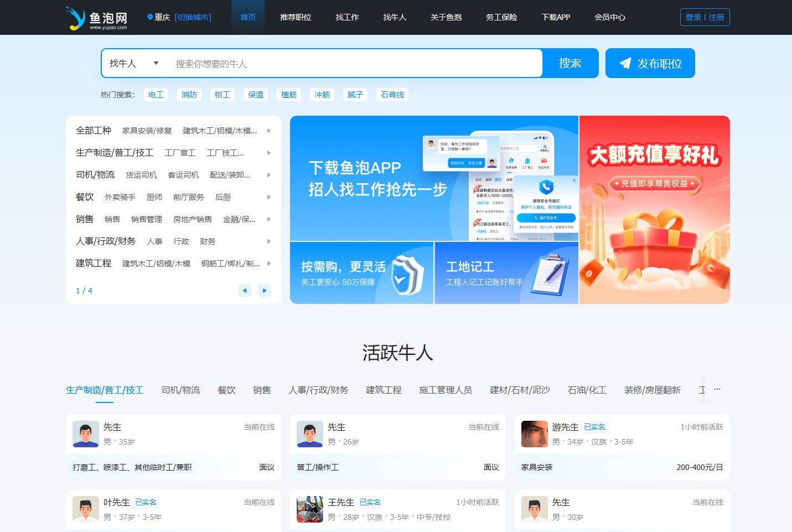This screenshot has height=532, width=792.
Task: Switch to 餐饮 tab under 活跃牛人
Action: [x=226, y=390]
